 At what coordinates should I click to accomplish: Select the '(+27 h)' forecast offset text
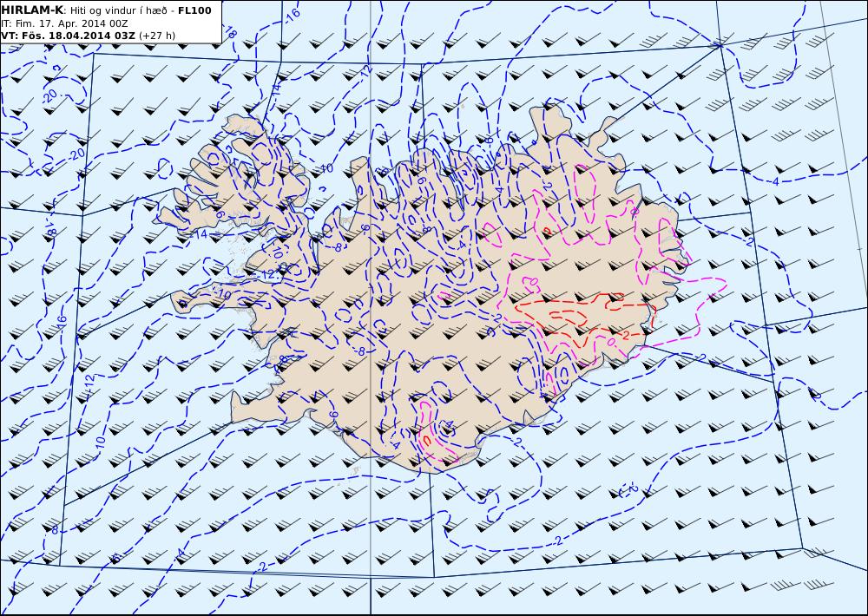[x=156, y=36]
